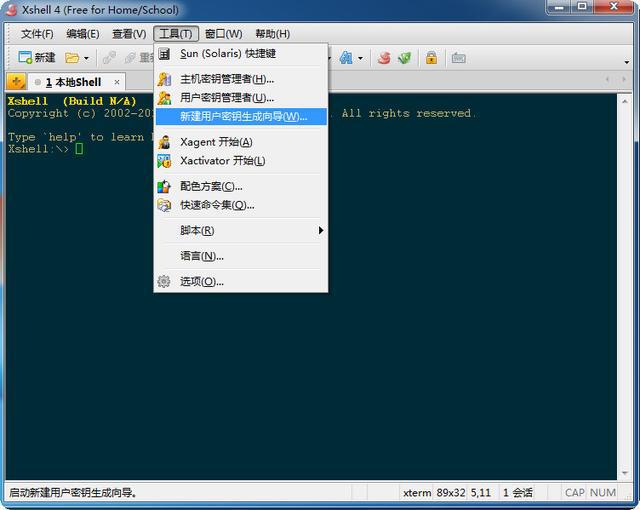
Task: Click the yellow padlock toolbar icon
Action: tap(431, 58)
